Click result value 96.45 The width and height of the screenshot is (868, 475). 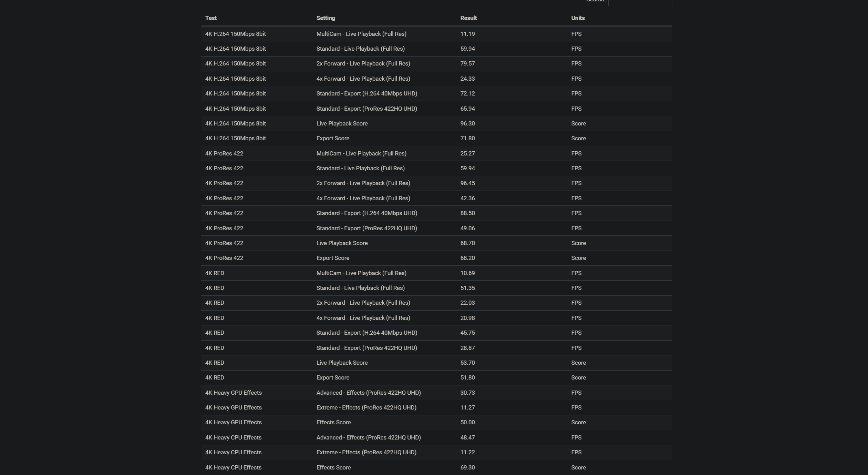point(467,183)
